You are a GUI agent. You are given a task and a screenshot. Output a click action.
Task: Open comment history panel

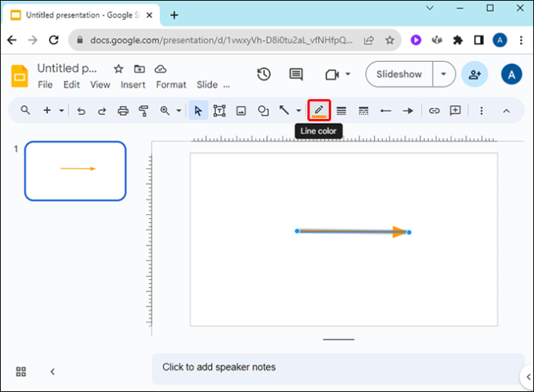(x=296, y=74)
